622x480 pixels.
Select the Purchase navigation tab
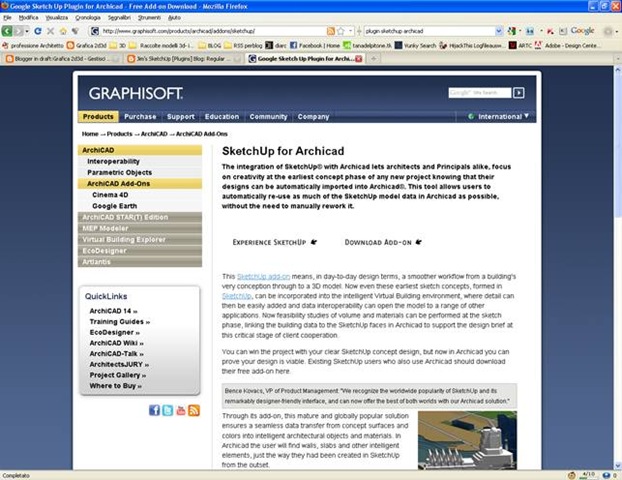(140, 117)
